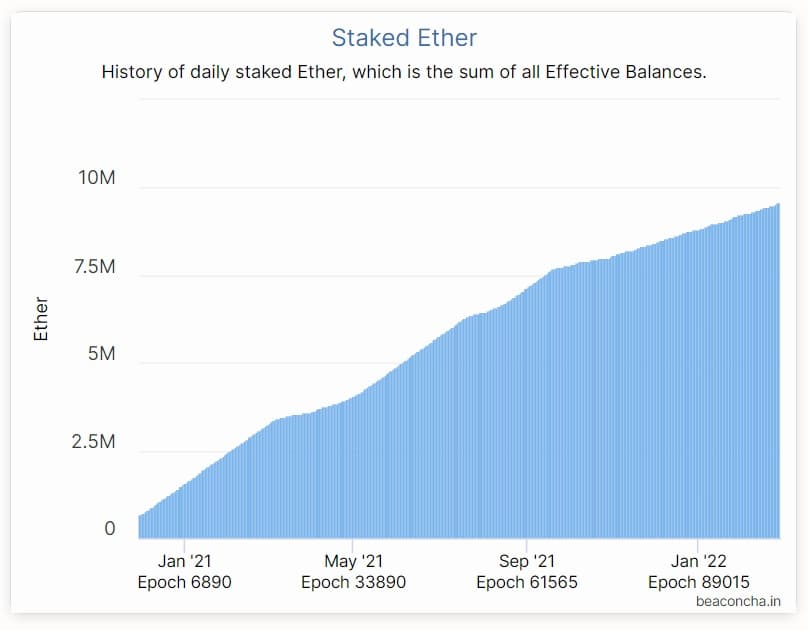Viewport: 808px width, 631px height.
Task: Select the 2.5M y-axis label
Action: [93, 442]
